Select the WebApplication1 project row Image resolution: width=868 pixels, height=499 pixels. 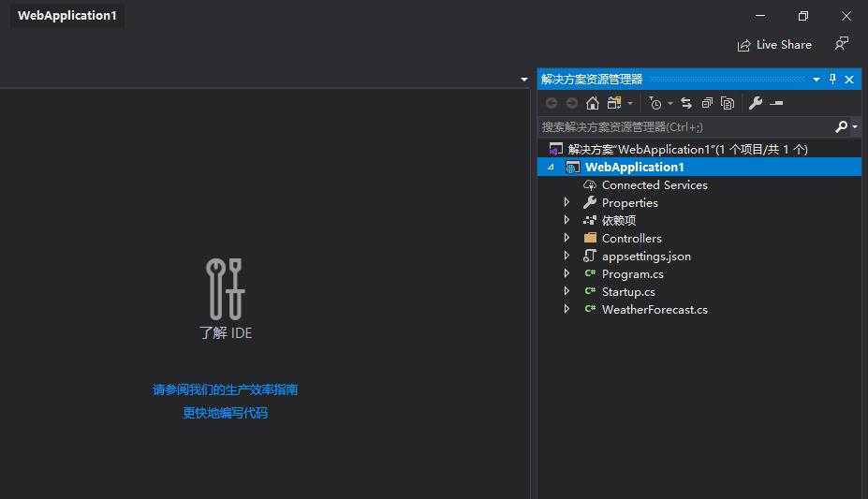click(x=699, y=167)
